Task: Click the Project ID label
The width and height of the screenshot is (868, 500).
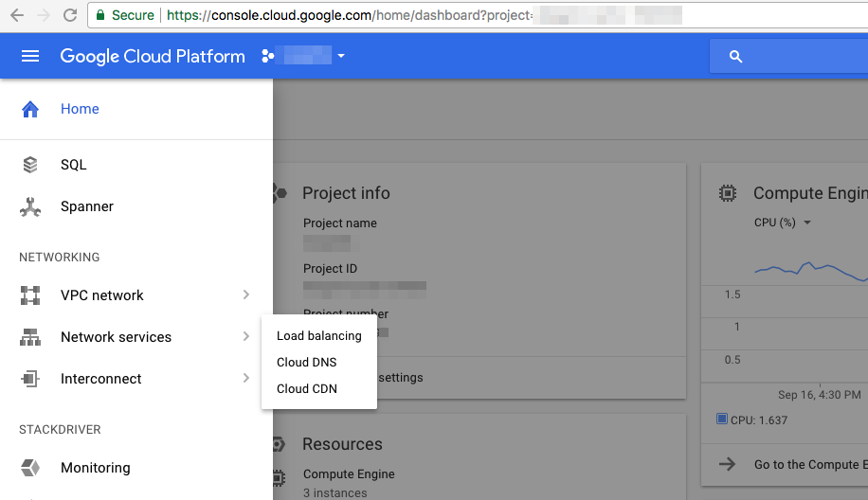Action: click(x=330, y=269)
